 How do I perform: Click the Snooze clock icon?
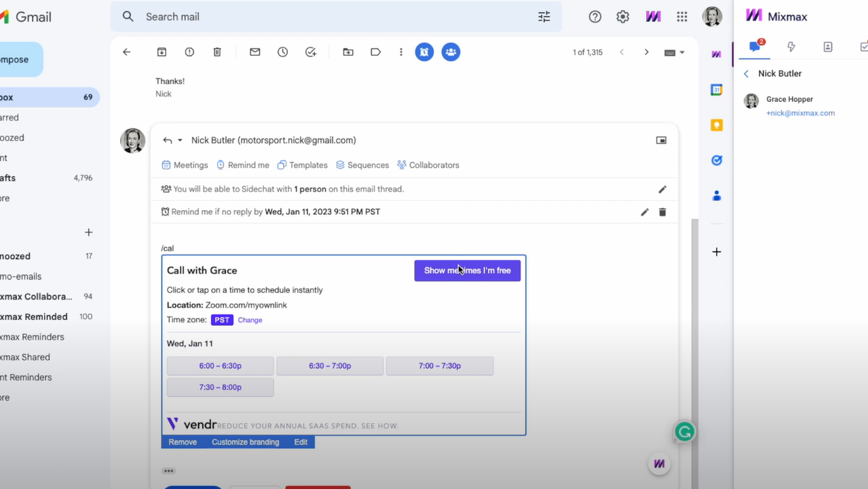pyautogui.click(x=283, y=52)
